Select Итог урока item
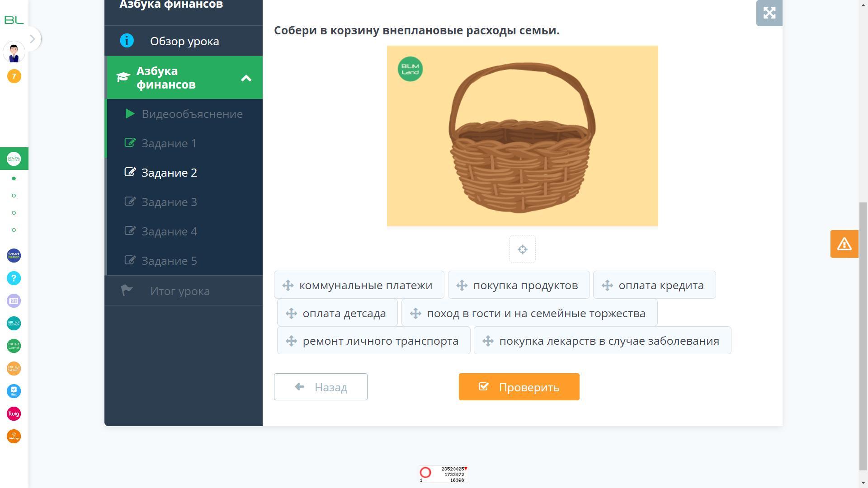Image resolution: width=868 pixels, height=488 pixels. (179, 291)
